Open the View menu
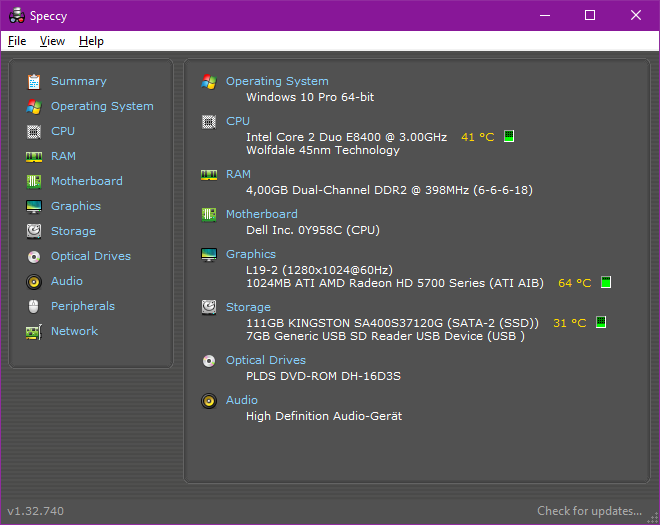 tap(52, 41)
